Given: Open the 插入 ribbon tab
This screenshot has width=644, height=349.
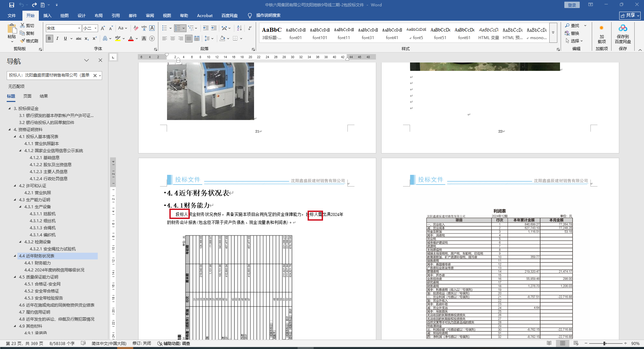Looking at the screenshot, I should click(47, 15).
